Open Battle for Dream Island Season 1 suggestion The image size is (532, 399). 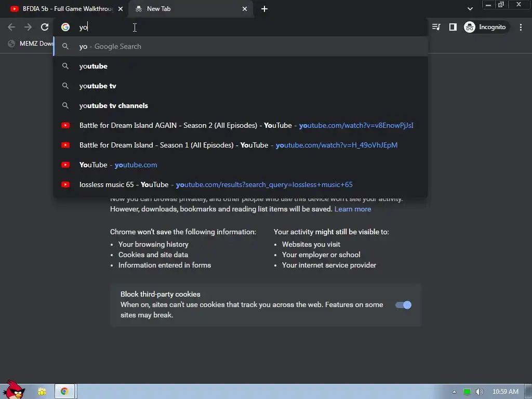241,145
